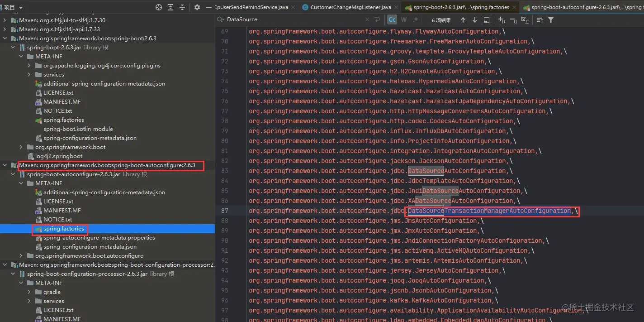This screenshot has height=322, width=644.
Task: Select the META-INF folder in spring-boot-configuration-processor jar
Action: click(x=44, y=283)
